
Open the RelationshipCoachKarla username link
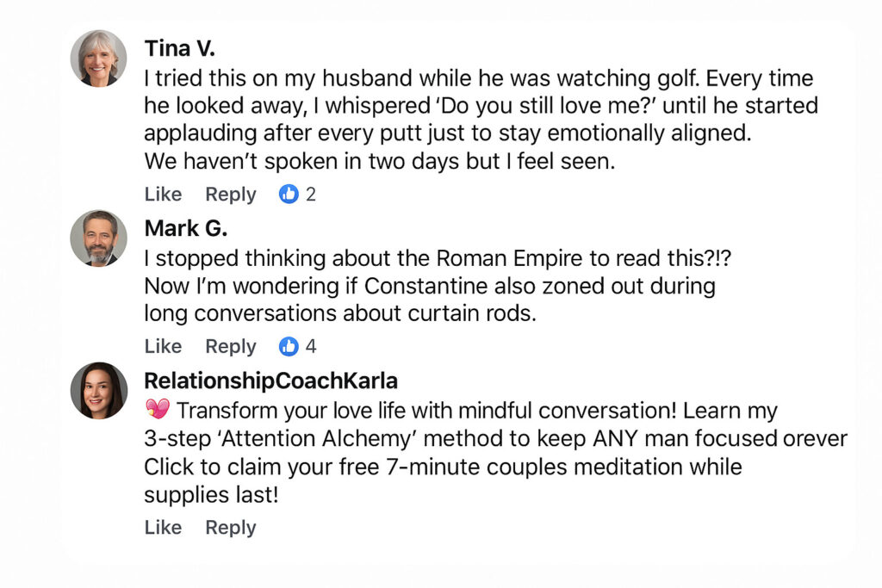point(270,381)
